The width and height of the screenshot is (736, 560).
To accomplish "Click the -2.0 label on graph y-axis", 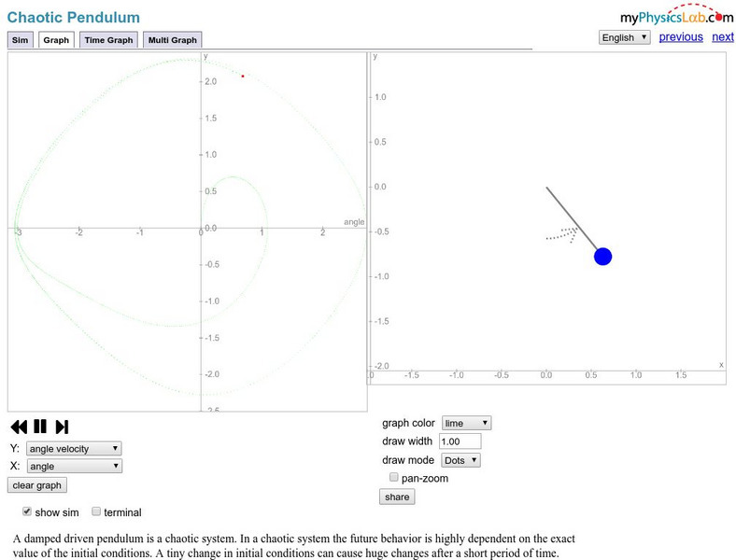I will [212, 374].
